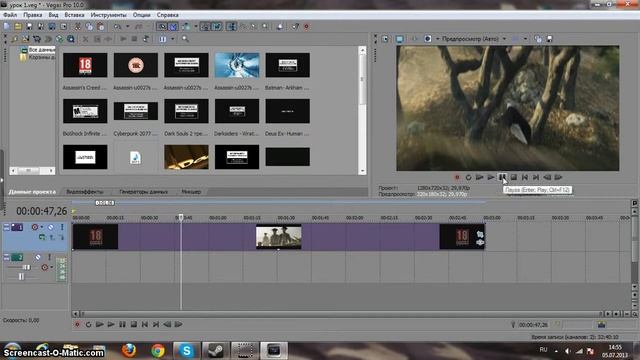Switch to the Микшер tab
This screenshot has height=360, width=640.
[x=191, y=192]
